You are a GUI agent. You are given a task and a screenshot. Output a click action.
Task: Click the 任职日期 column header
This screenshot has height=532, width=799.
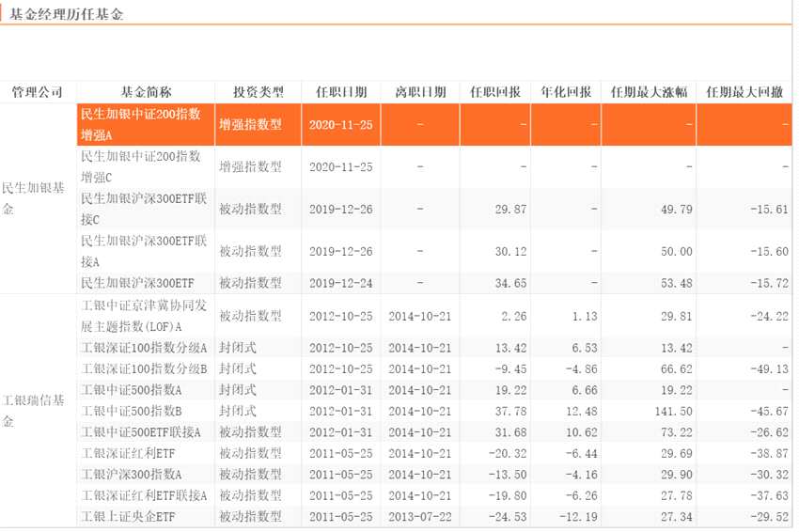pyautogui.click(x=341, y=92)
